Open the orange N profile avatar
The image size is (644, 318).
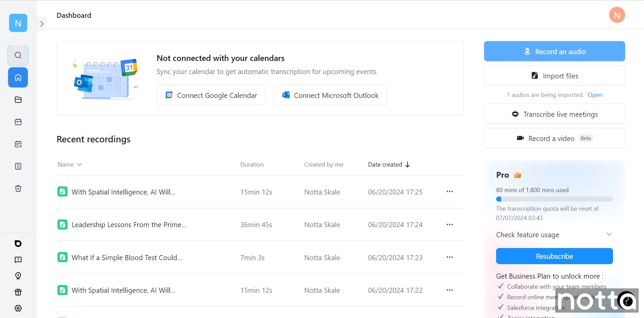pos(617,15)
